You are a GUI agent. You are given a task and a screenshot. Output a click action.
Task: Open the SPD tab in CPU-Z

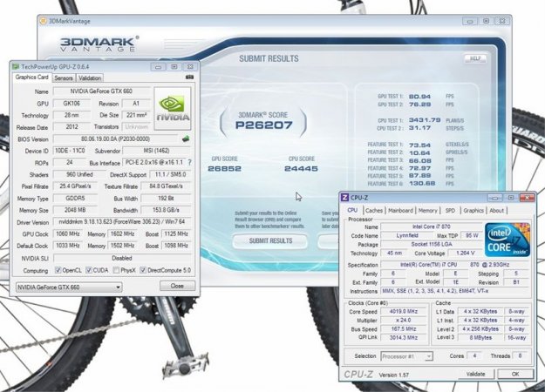[450, 211]
